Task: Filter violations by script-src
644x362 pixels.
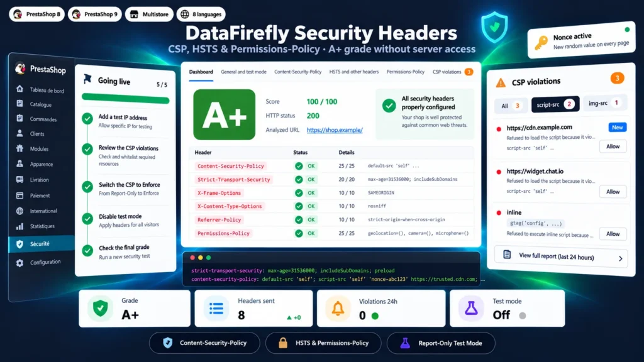Action: point(555,105)
